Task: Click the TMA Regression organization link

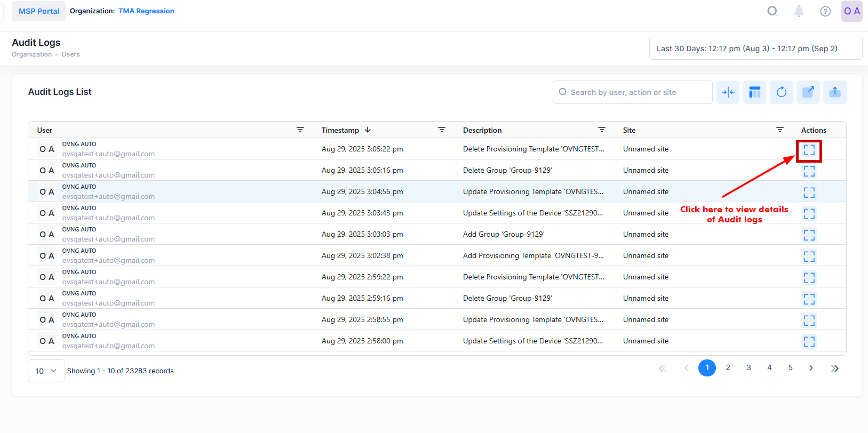Action: coord(146,11)
